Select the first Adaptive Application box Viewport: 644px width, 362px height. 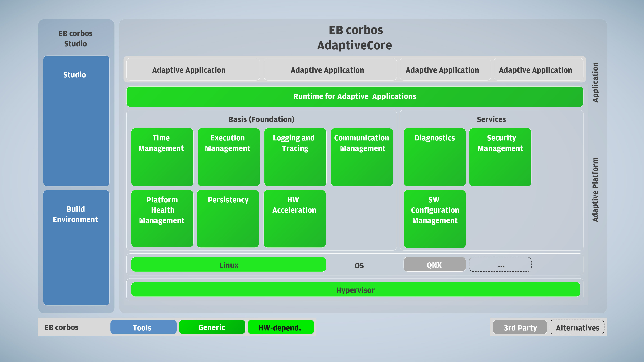(x=193, y=70)
